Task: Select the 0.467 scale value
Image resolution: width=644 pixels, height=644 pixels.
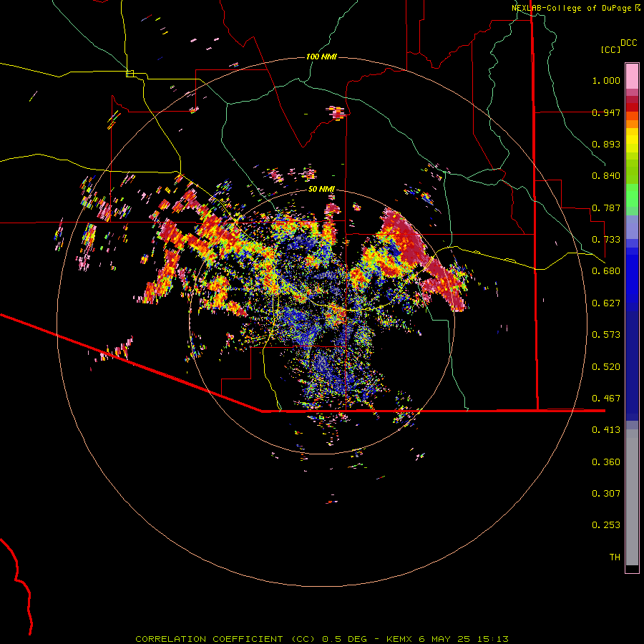Action: [x=606, y=399]
